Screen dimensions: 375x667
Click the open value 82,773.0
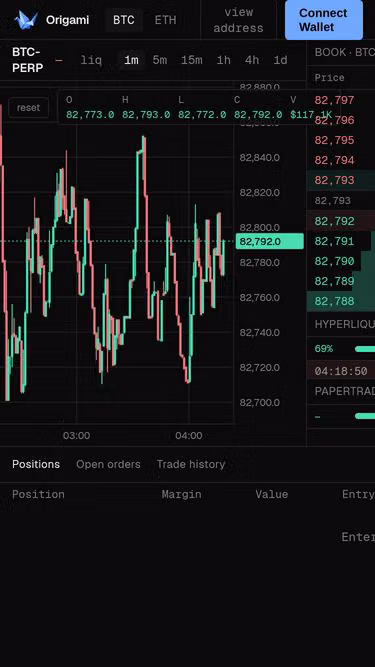(90, 115)
